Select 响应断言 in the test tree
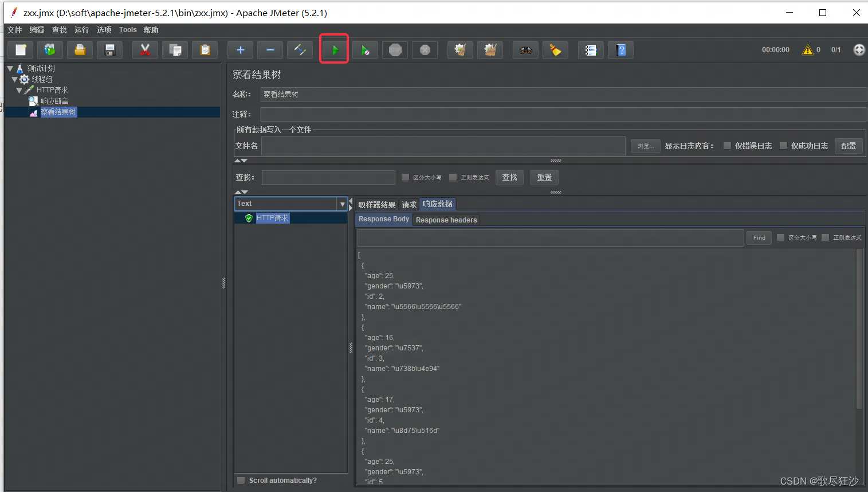Viewport: 868px width, 492px height. (x=54, y=101)
